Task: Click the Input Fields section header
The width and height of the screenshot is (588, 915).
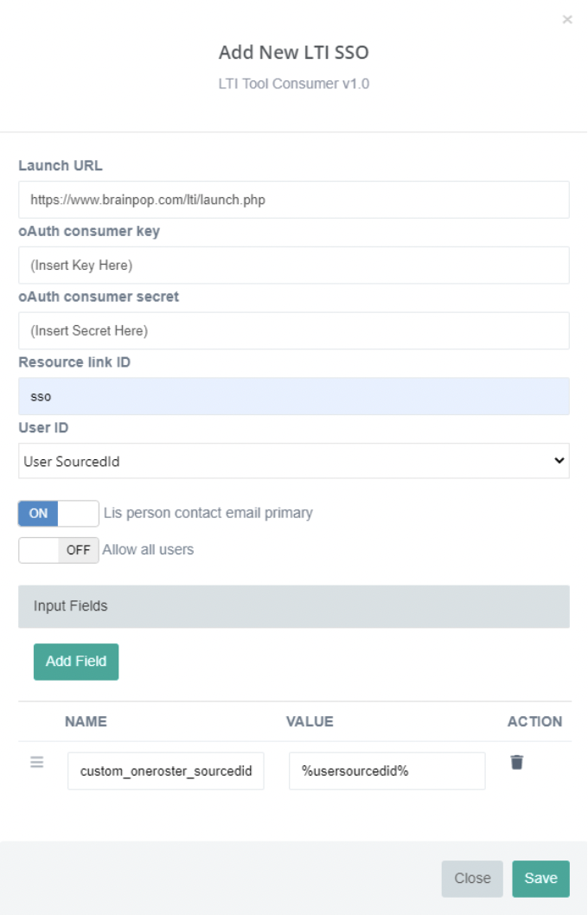Action: pyautogui.click(x=293, y=606)
